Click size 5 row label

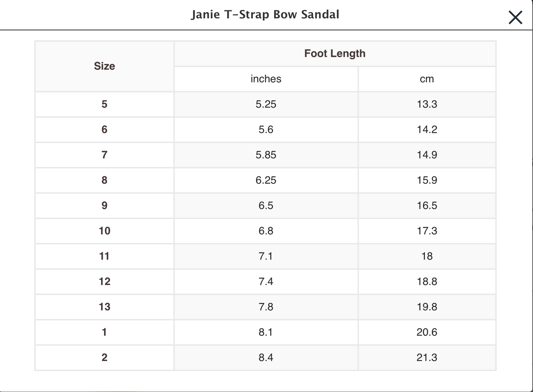[104, 104]
